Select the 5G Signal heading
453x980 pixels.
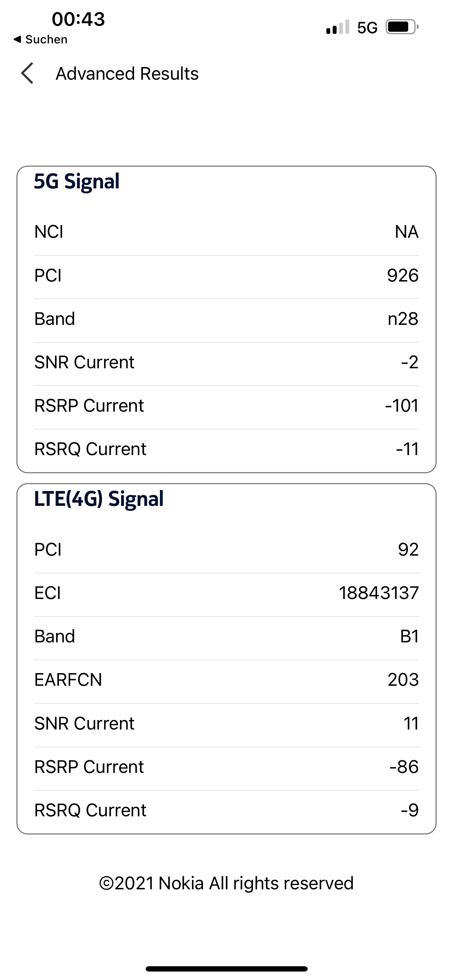(77, 181)
